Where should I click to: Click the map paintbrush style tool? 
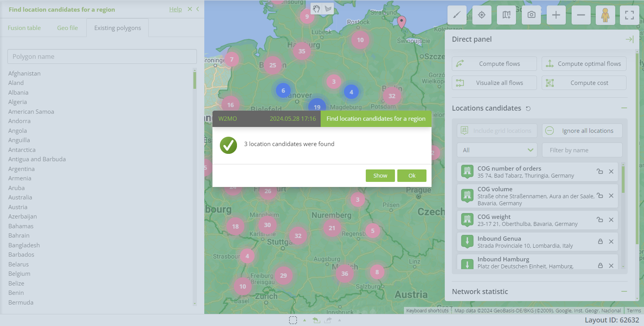pos(457,15)
